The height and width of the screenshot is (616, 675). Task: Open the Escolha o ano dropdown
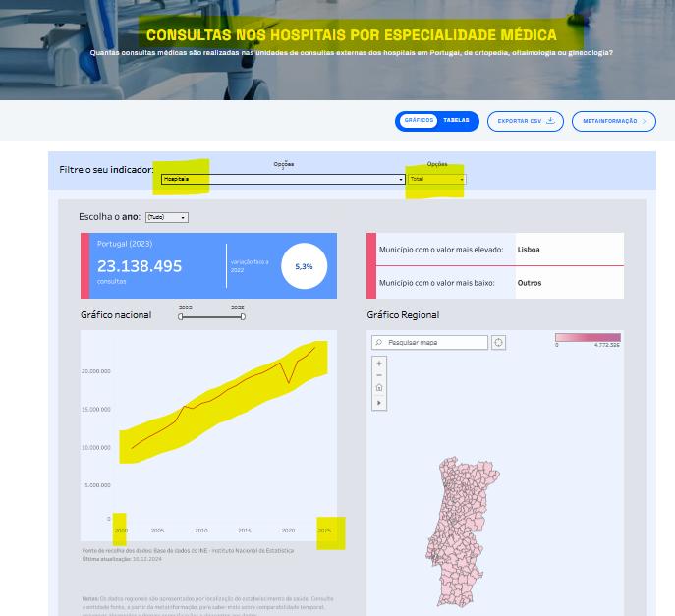click(167, 217)
